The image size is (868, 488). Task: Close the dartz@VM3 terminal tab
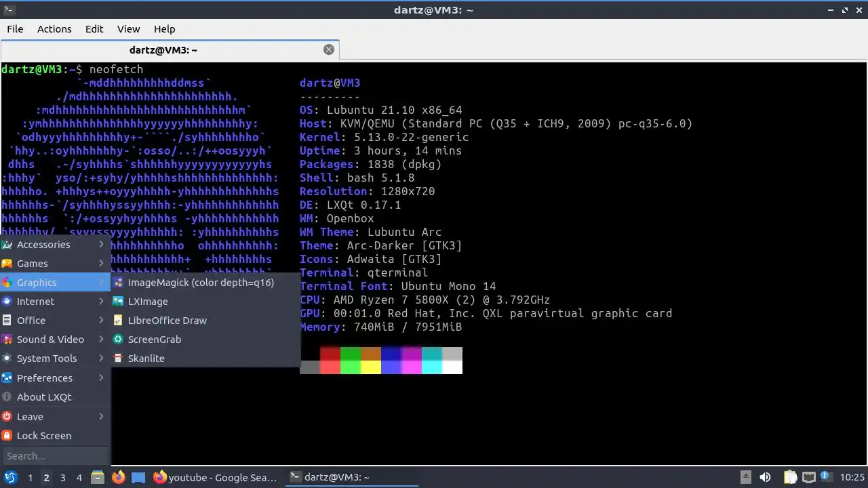pyautogui.click(x=329, y=49)
